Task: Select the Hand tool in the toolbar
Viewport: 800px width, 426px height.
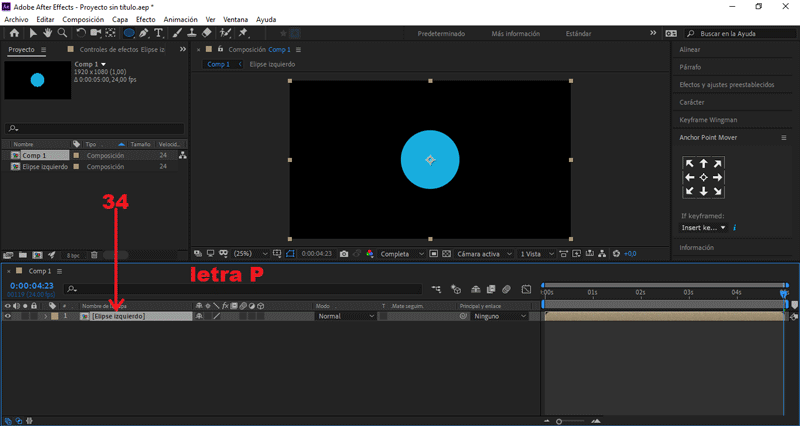Action: (46, 33)
